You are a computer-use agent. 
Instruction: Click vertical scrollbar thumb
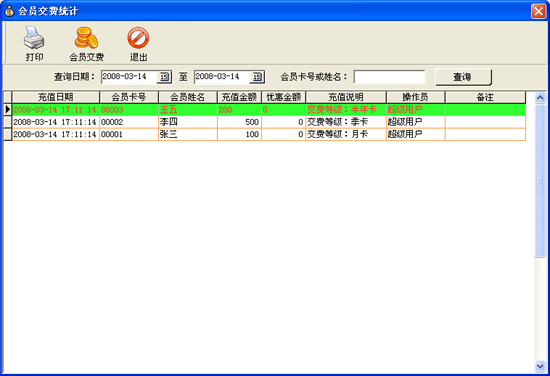tap(540, 181)
